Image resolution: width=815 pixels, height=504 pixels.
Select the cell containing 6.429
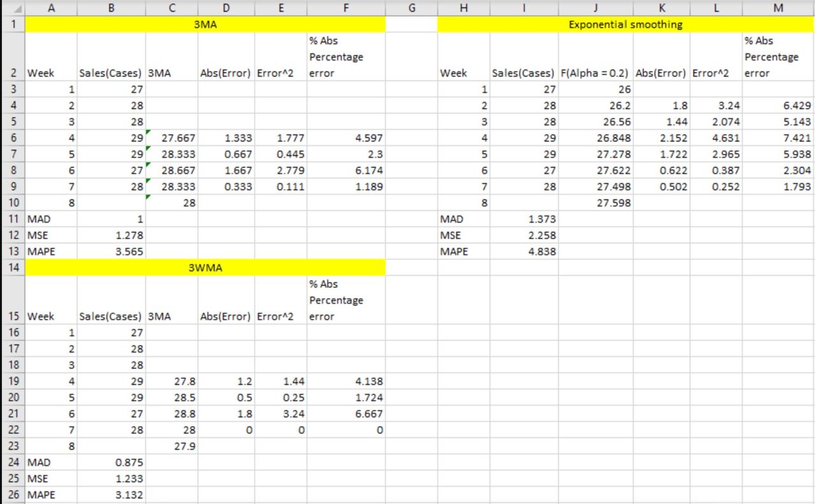(x=778, y=106)
